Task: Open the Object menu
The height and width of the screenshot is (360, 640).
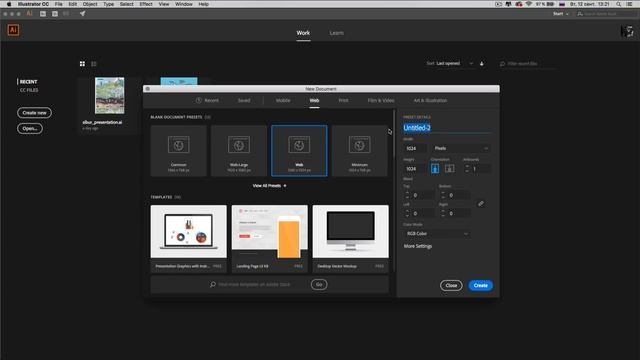Action: pos(90,4)
